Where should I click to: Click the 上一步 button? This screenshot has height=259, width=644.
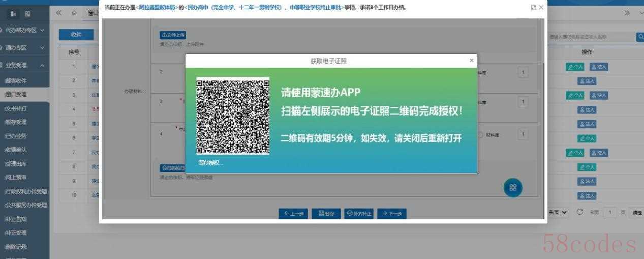click(293, 214)
